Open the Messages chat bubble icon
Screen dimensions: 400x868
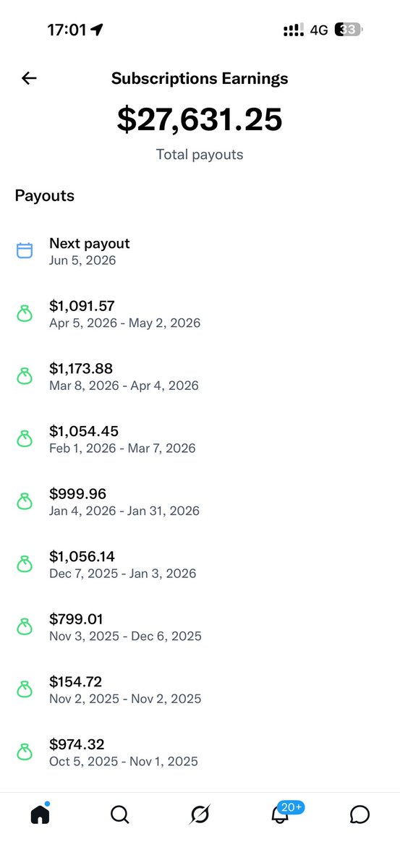click(359, 815)
